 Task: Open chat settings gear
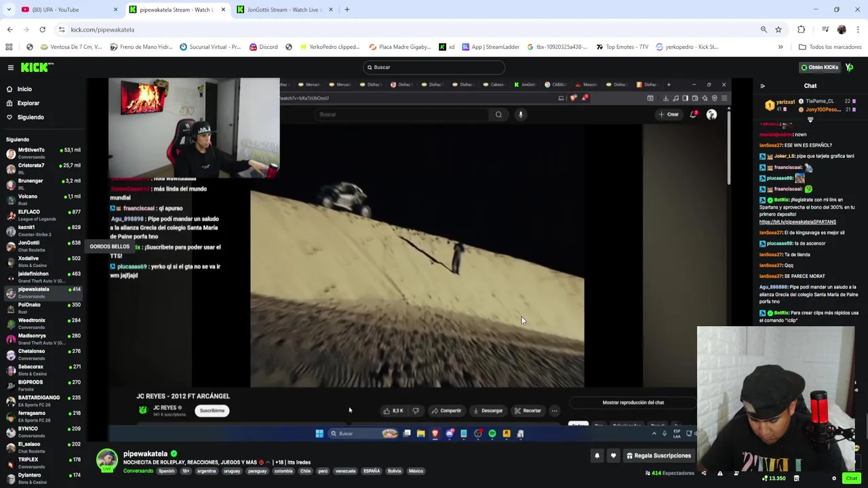click(x=834, y=479)
